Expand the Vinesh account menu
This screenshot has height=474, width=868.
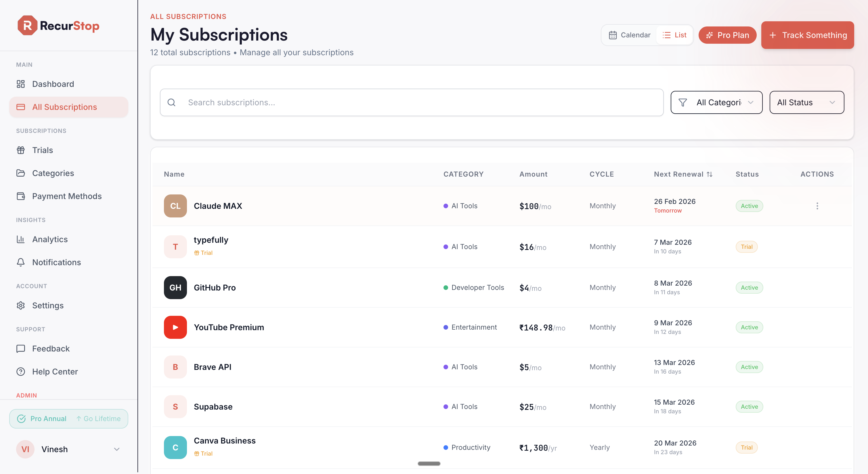(116, 449)
